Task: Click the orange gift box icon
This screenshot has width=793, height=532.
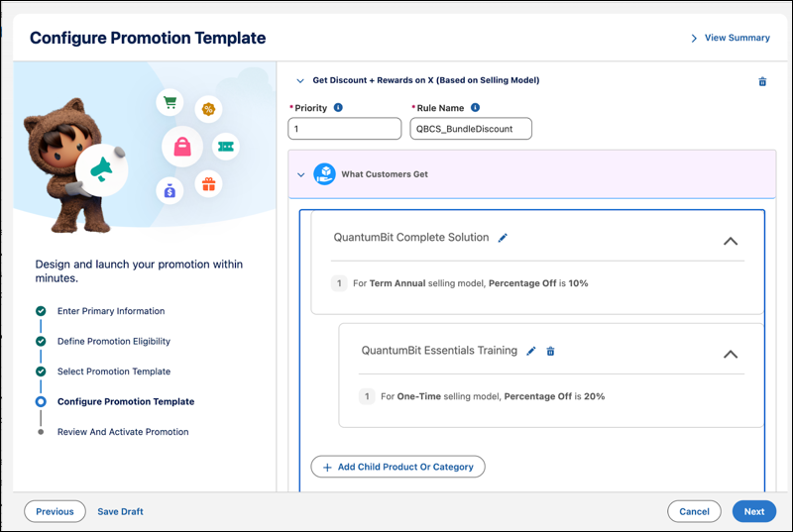Action: coord(208,184)
